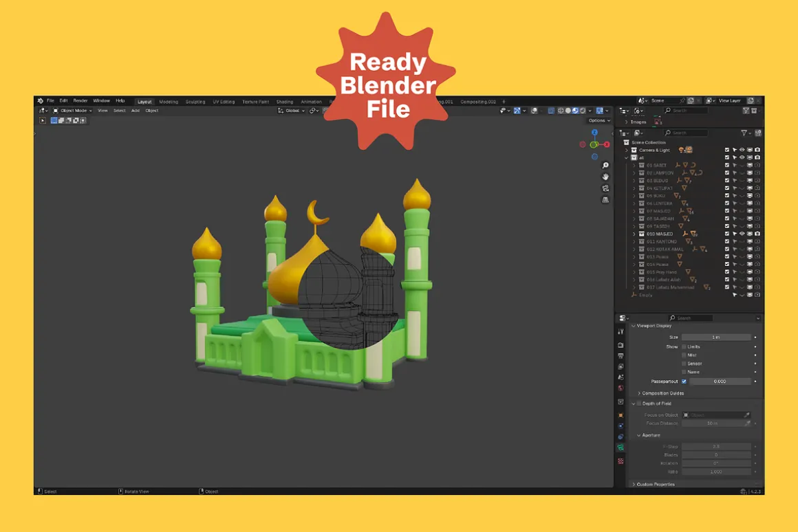Open the Edit menu

pyautogui.click(x=63, y=101)
